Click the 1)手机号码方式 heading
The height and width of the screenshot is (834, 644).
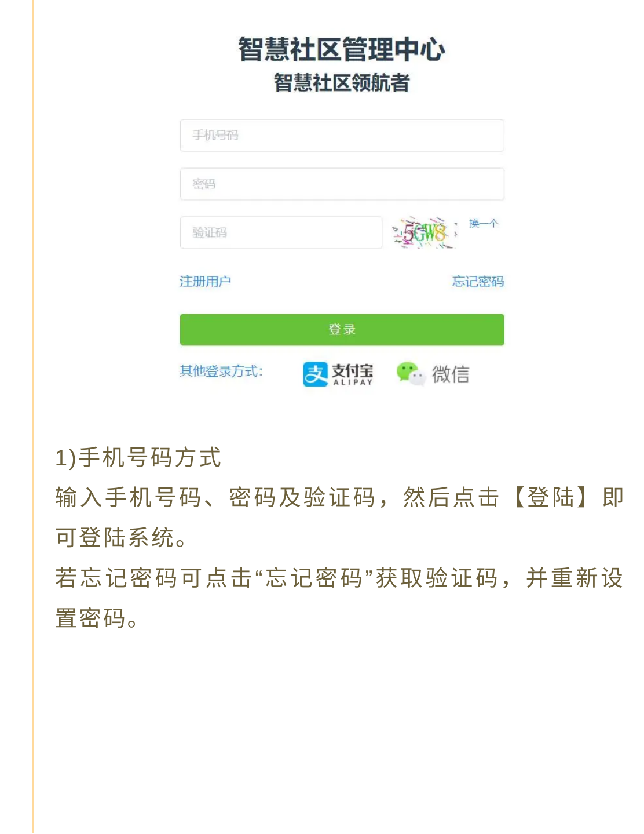(x=138, y=457)
